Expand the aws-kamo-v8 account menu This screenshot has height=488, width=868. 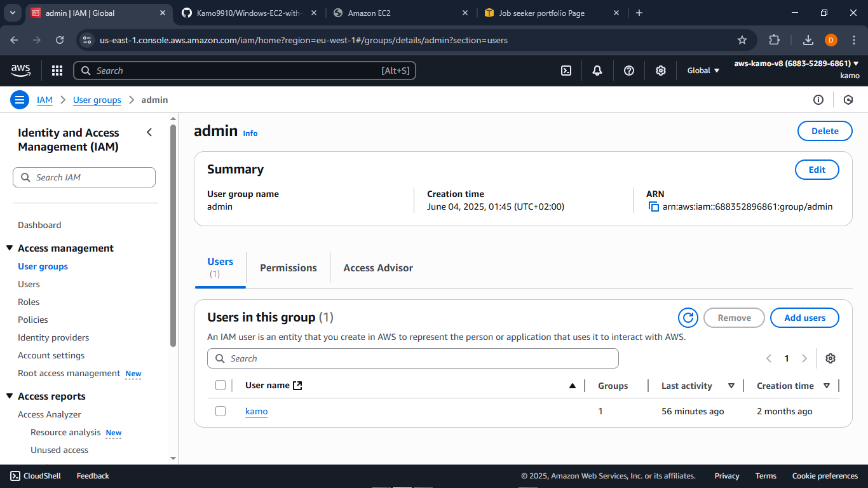click(x=796, y=64)
